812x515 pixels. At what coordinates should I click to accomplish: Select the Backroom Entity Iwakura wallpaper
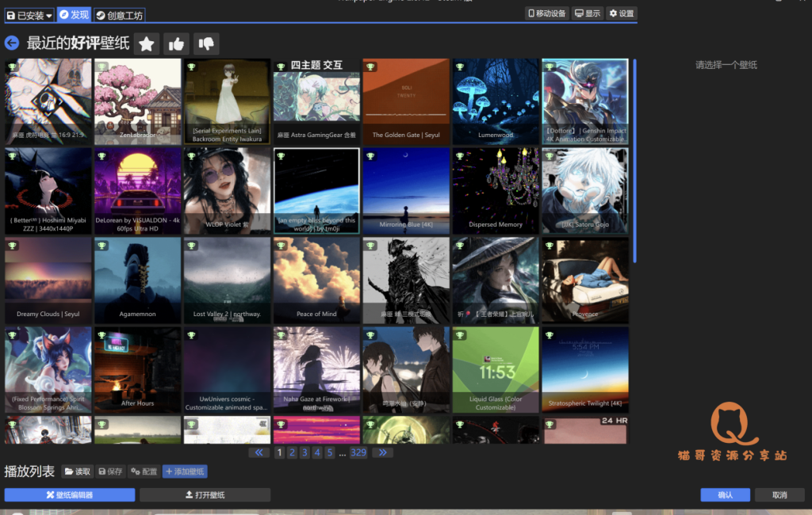(x=227, y=101)
